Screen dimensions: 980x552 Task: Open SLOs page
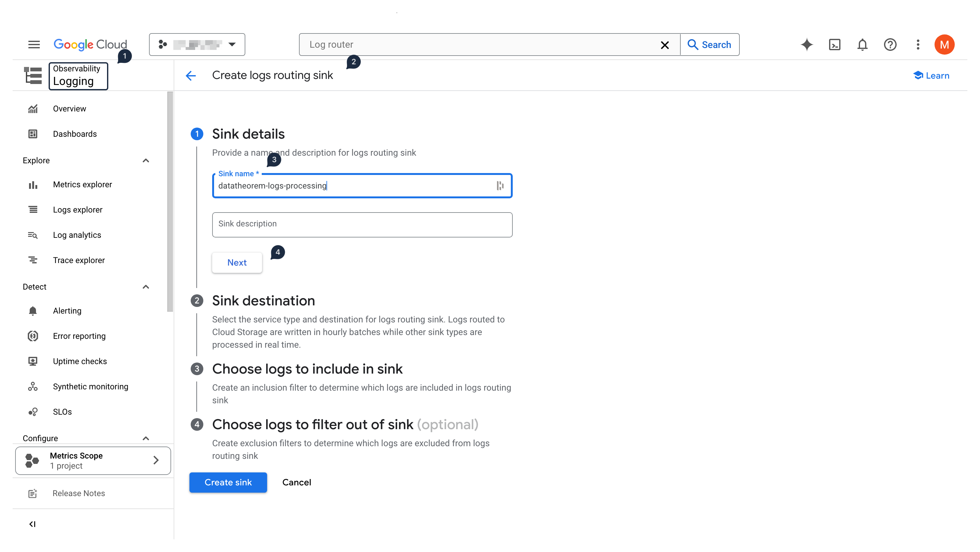63,411
